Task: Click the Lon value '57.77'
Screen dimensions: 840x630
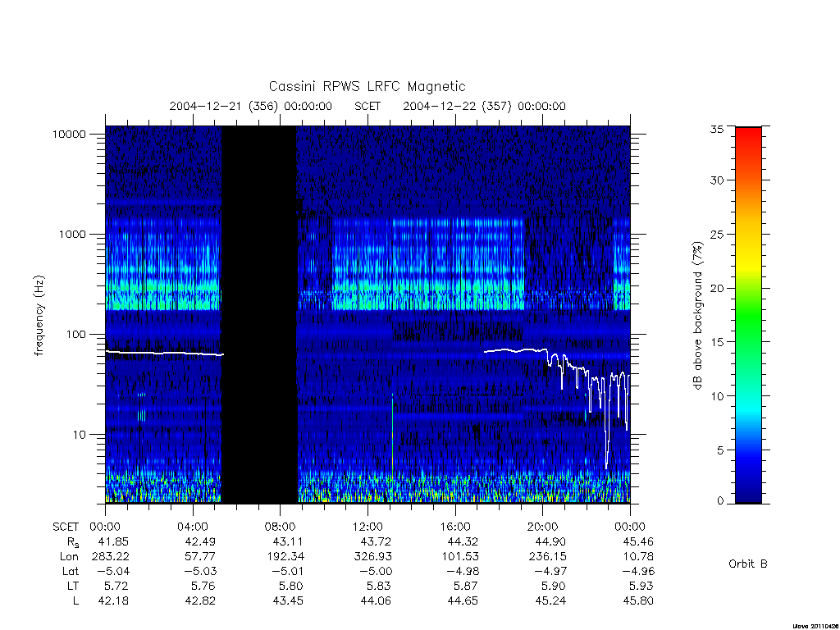Action: [200, 557]
